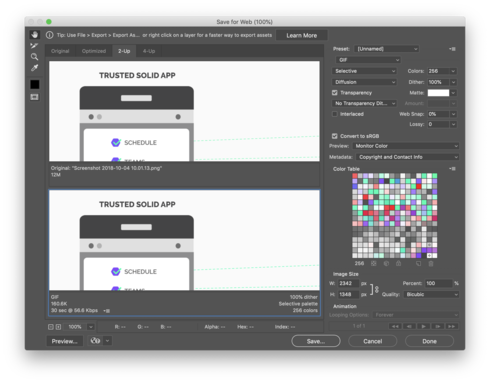Open the black eyedropper color swatch
The width and height of the screenshot is (490, 383).
click(35, 84)
